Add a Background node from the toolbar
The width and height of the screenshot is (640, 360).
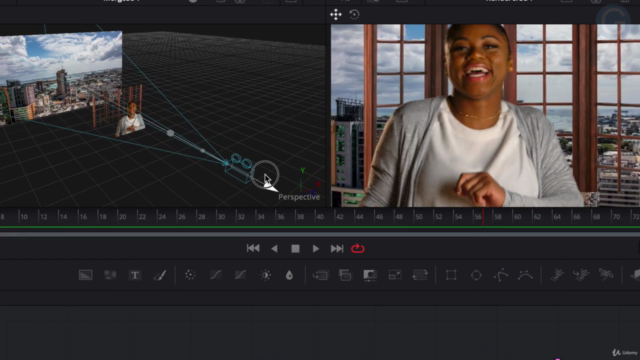pos(85,275)
